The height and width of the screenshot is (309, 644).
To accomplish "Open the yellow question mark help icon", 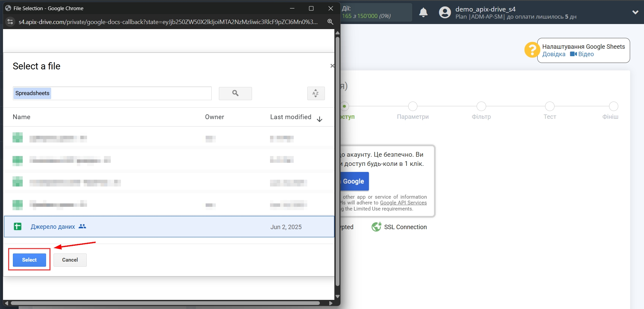I will tap(532, 50).
